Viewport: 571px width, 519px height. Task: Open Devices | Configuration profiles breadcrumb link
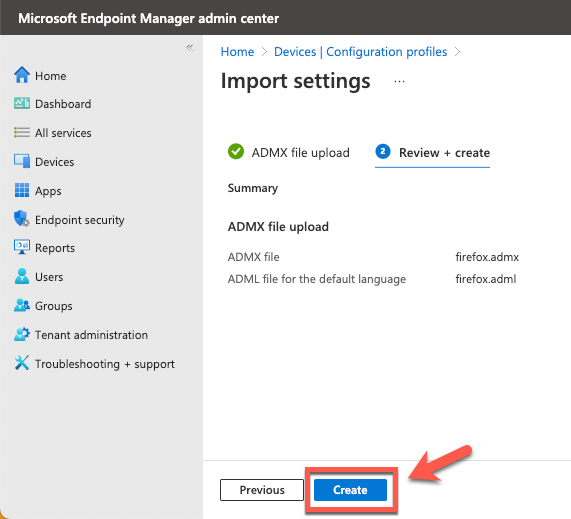(x=361, y=52)
